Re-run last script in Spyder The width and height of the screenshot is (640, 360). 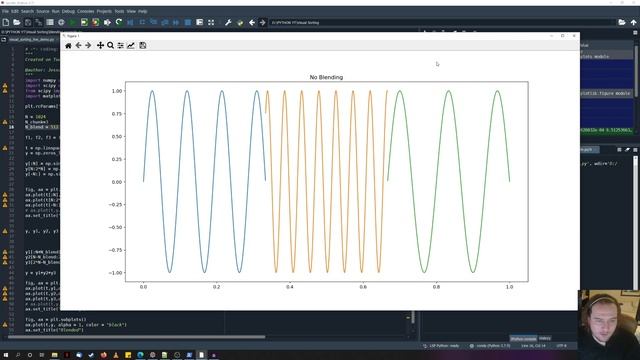pos(119,22)
